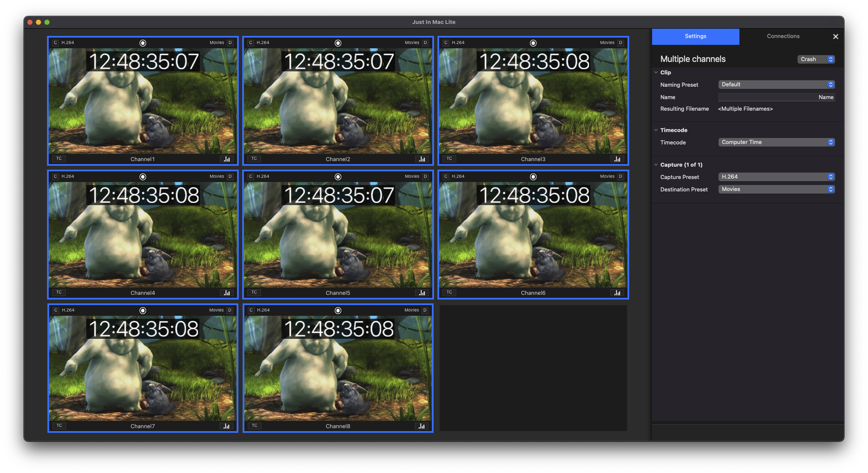Click the Movies label on Channel3
This screenshot has width=868, height=473.
[x=607, y=43]
